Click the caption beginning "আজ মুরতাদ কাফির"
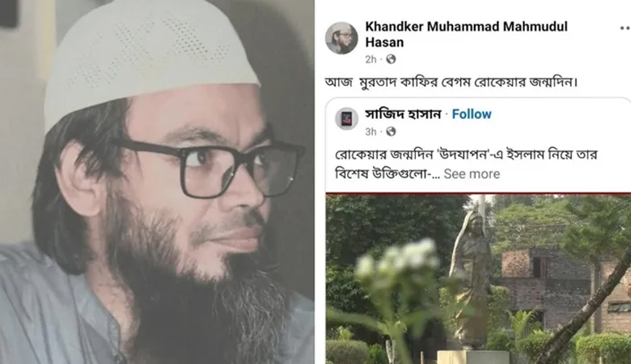 (x=451, y=83)
